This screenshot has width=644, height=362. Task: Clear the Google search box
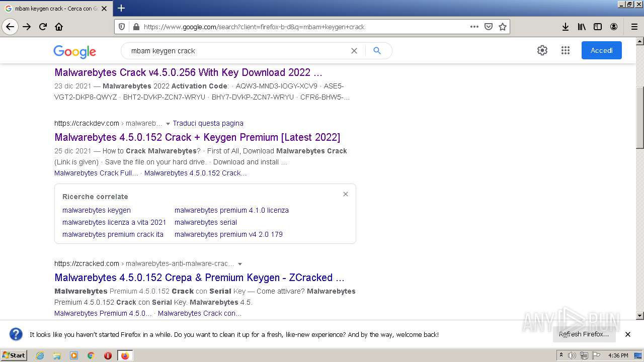(354, 51)
